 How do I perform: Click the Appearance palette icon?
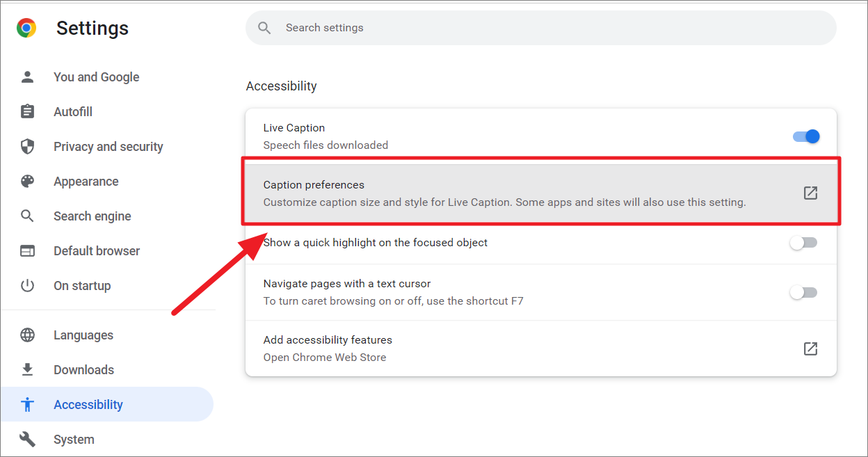[27, 182]
